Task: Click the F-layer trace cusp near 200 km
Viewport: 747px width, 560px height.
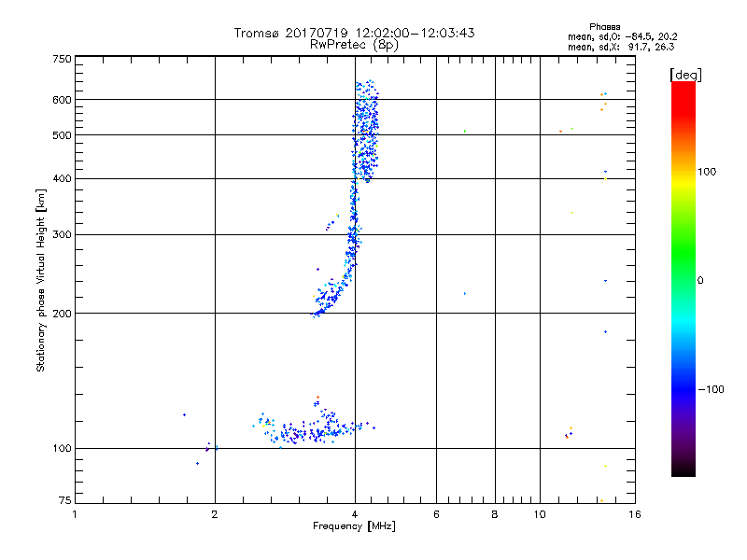Action: 326,300
